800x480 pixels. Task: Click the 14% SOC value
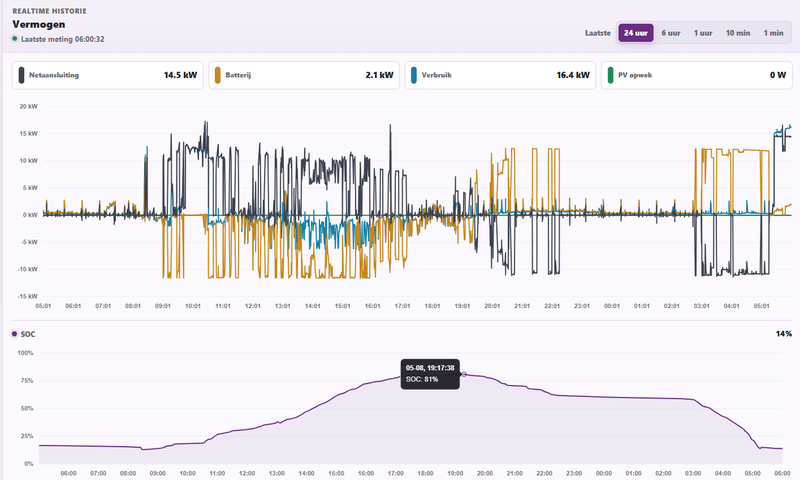[x=784, y=334]
